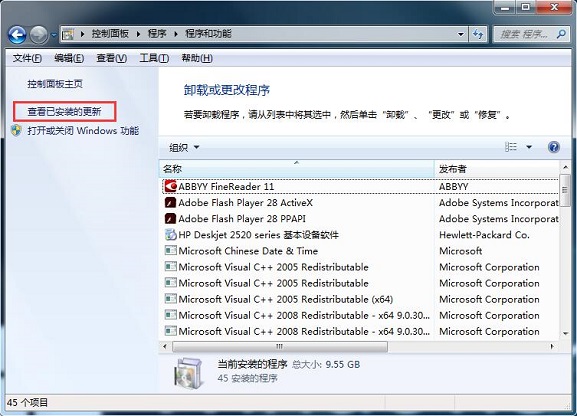Select HP Deskjet 2520 series icon
The height and width of the screenshot is (416, 577).
170,235
